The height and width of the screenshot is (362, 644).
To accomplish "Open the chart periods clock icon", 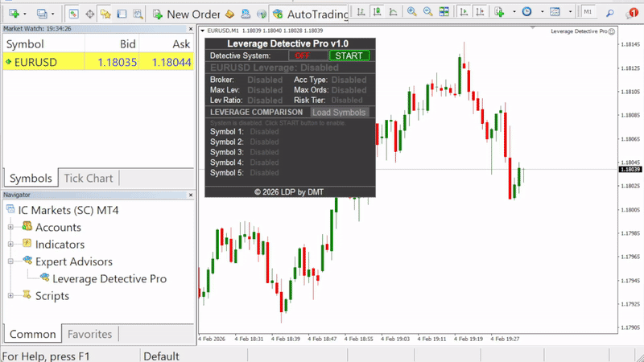I will (x=527, y=12).
